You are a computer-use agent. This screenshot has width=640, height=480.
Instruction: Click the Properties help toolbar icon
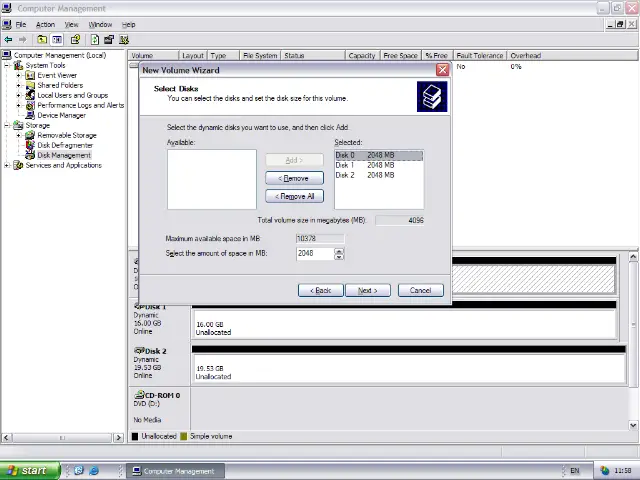coord(75,40)
